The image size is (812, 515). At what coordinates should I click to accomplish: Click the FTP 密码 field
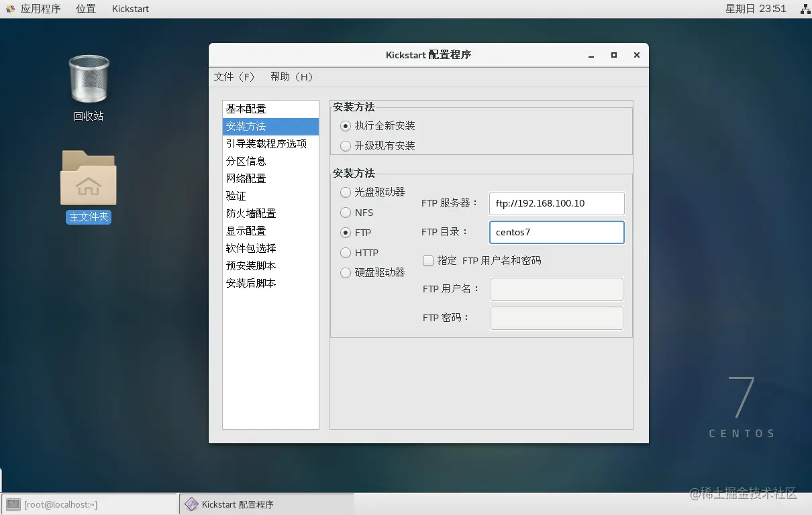pos(557,318)
